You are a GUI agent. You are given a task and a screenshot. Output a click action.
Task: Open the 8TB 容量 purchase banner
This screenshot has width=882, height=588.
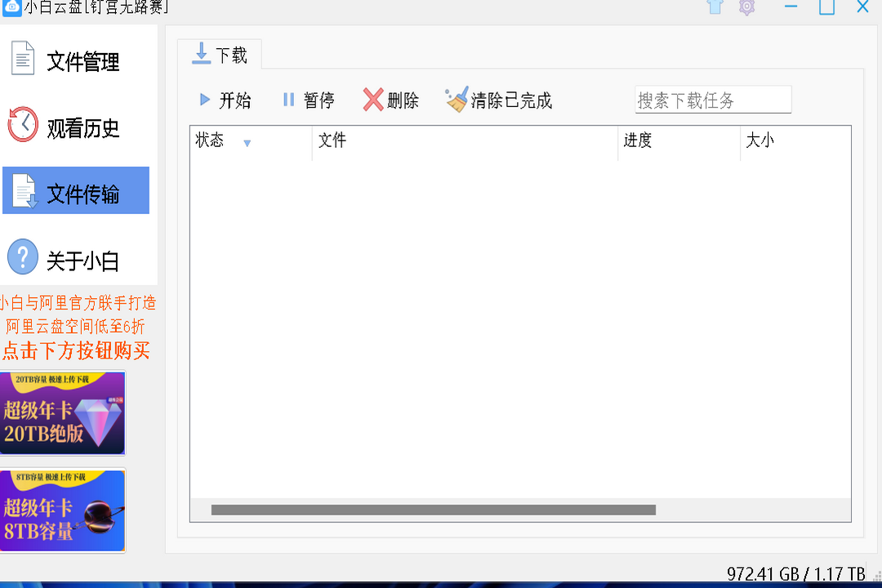tap(63, 510)
